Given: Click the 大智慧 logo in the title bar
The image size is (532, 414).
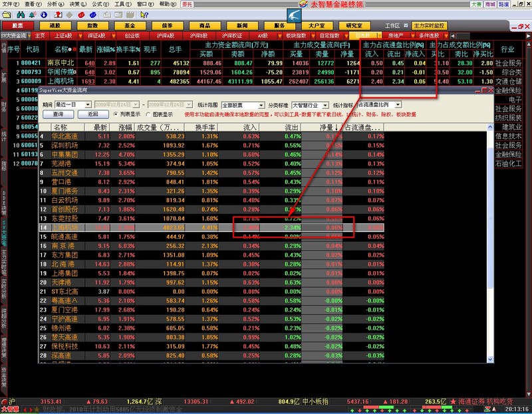Looking at the screenshot, I should (x=304, y=4).
